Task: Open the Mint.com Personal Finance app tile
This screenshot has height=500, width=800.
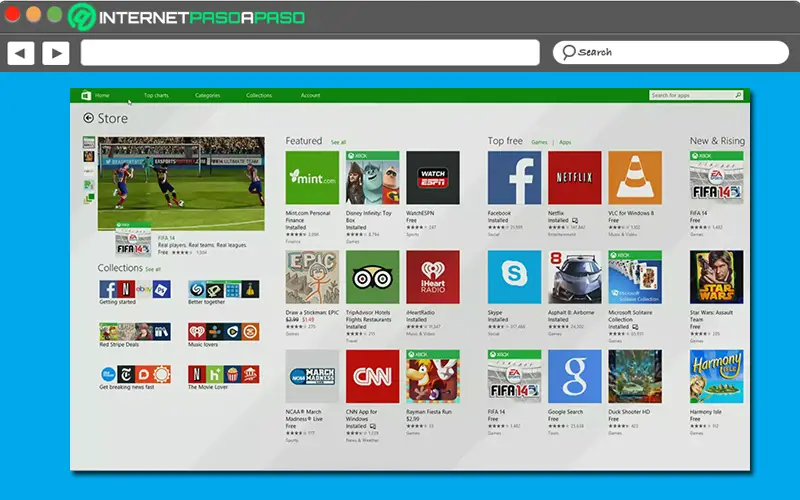Action: pyautogui.click(x=312, y=178)
